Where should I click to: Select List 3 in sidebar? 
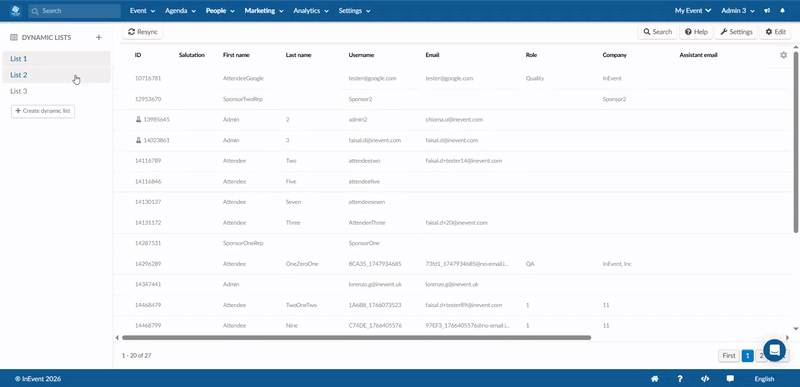(56, 91)
